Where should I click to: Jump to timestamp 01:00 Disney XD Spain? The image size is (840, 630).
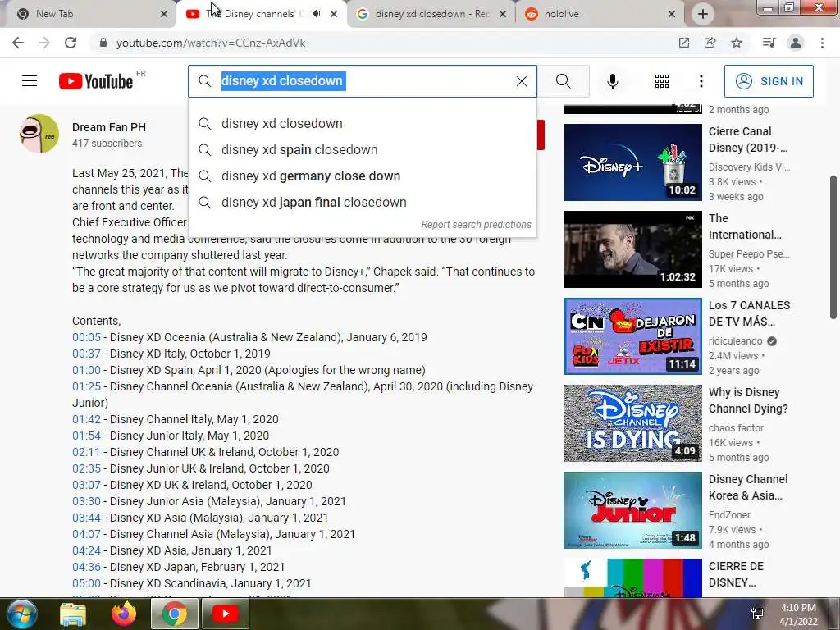click(x=86, y=370)
